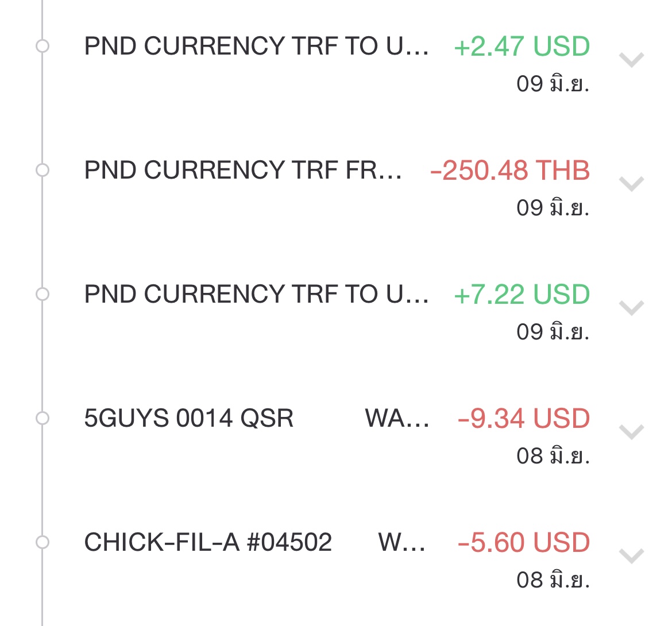The image size is (672, 626).
Task: Select the -9.34 USD amount
Action: coord(524,418)
